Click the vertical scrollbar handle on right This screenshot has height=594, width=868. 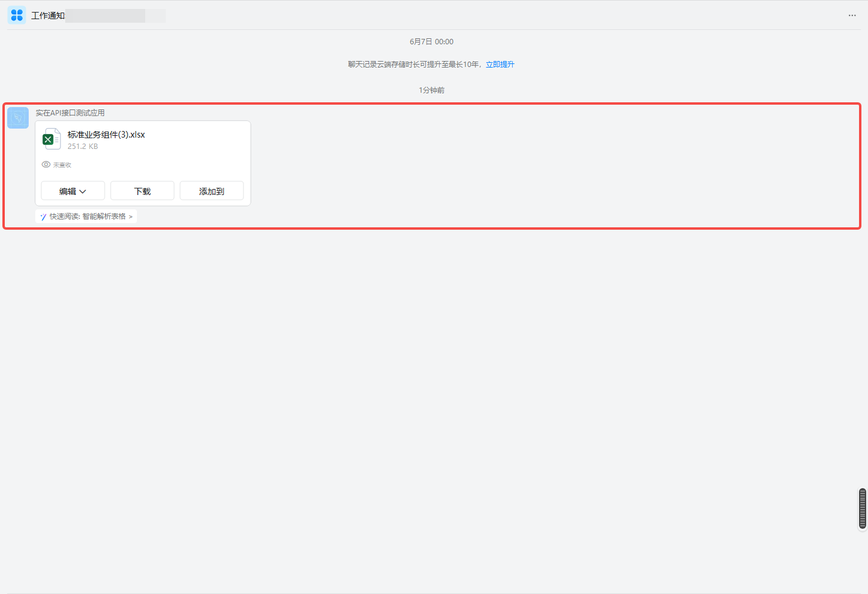point(862,509)
